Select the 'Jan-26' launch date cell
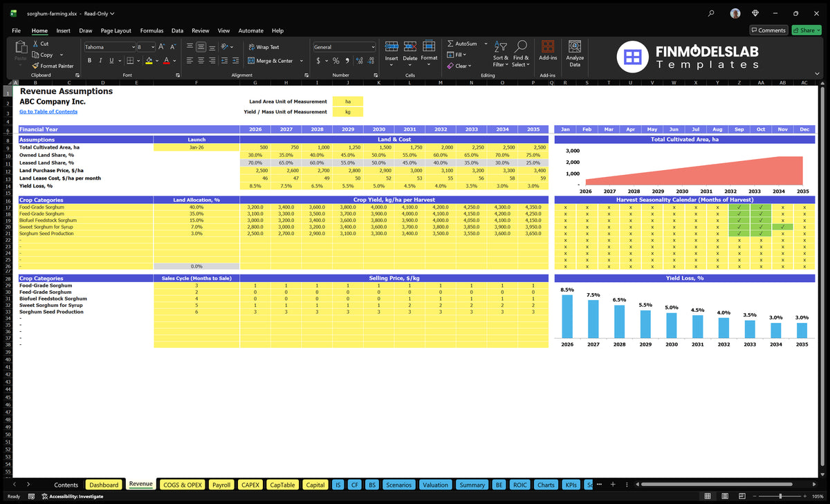Image resolution: width=830 pixels, height=504 pixels. [196, 147]
